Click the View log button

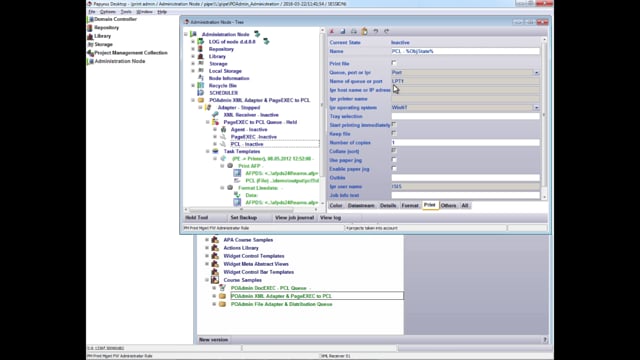pos(331,218)
